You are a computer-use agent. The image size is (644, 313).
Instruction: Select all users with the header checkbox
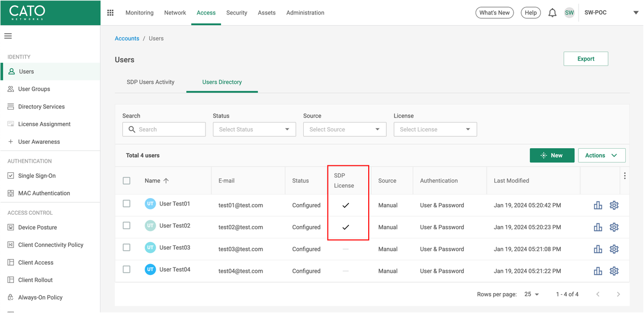point(127,181)
